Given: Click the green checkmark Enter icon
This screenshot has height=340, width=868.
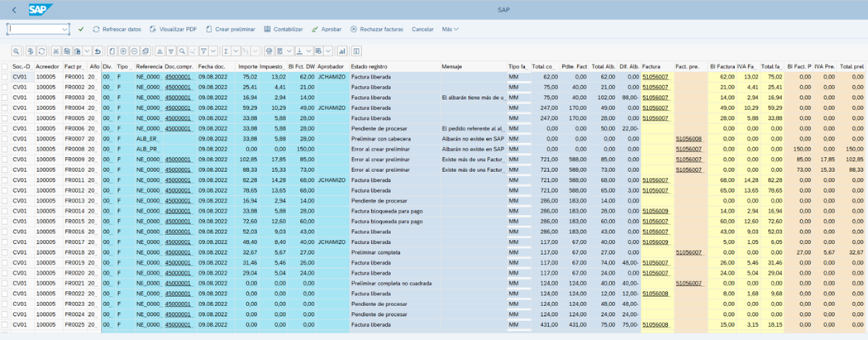Looking at the screenshot, I should [81, 29].
